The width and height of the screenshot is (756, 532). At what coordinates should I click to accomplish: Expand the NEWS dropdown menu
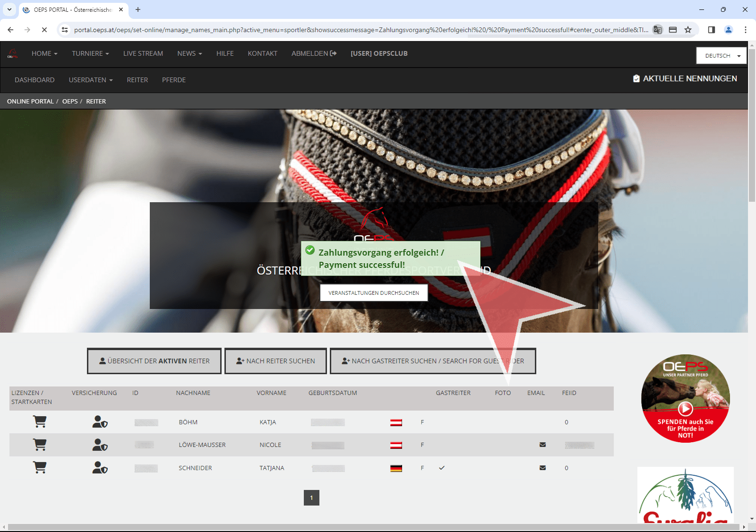pos(189,54)
